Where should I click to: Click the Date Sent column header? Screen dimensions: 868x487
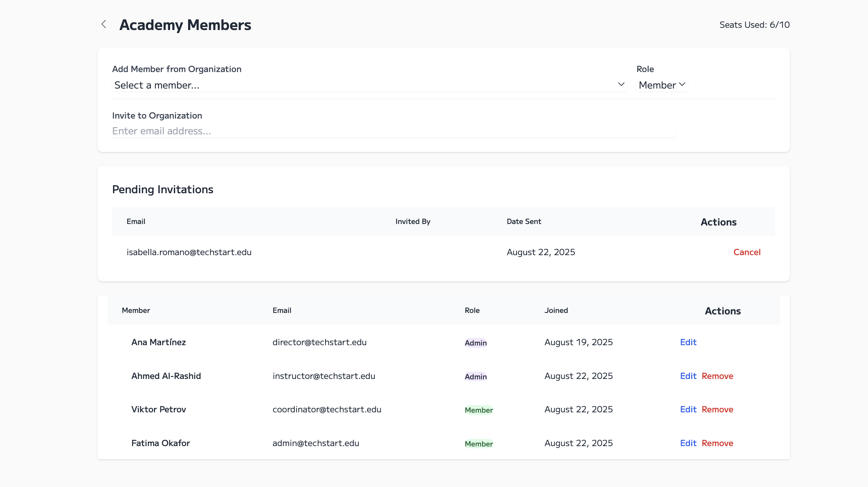pos(524,221)
